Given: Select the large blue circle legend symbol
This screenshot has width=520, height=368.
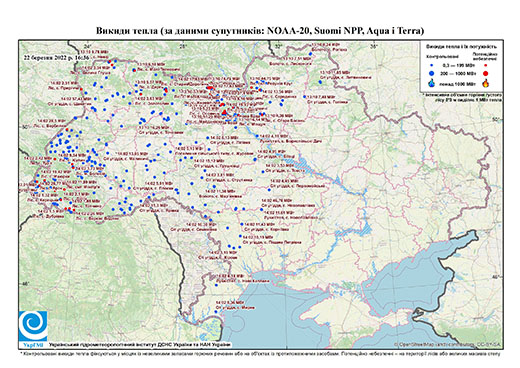Looking at the screenshot, I should (432, 73).
